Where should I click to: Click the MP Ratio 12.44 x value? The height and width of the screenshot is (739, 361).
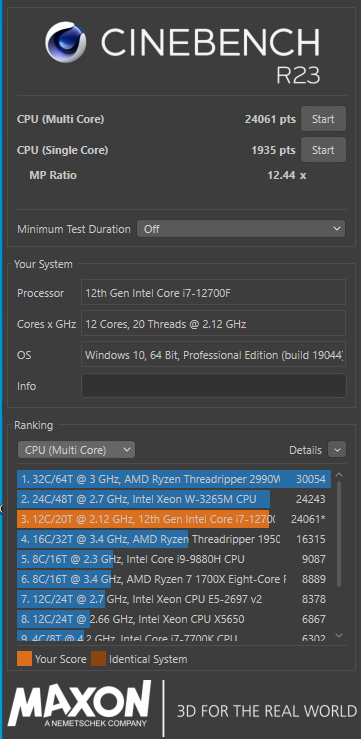pos(287,175)
